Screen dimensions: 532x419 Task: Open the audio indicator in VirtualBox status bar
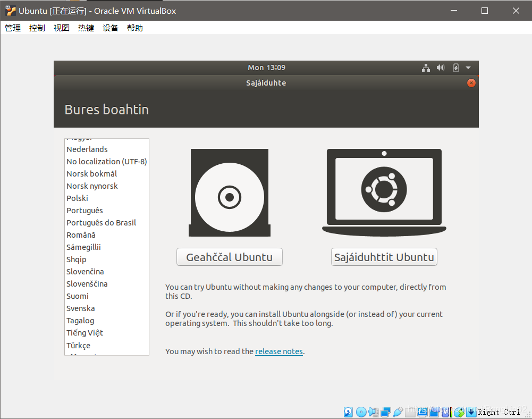pyautogui.click(x=373, y=412)
